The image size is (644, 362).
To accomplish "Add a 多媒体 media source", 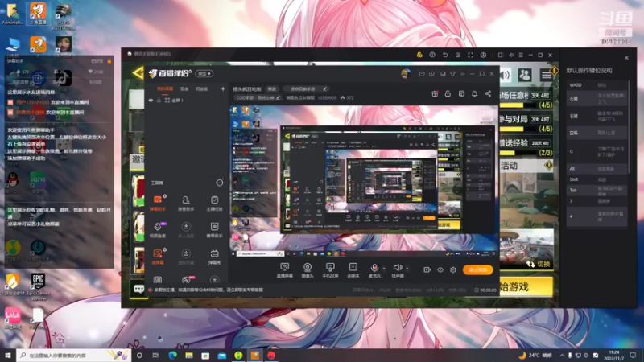I will click(x=353, y=270).
